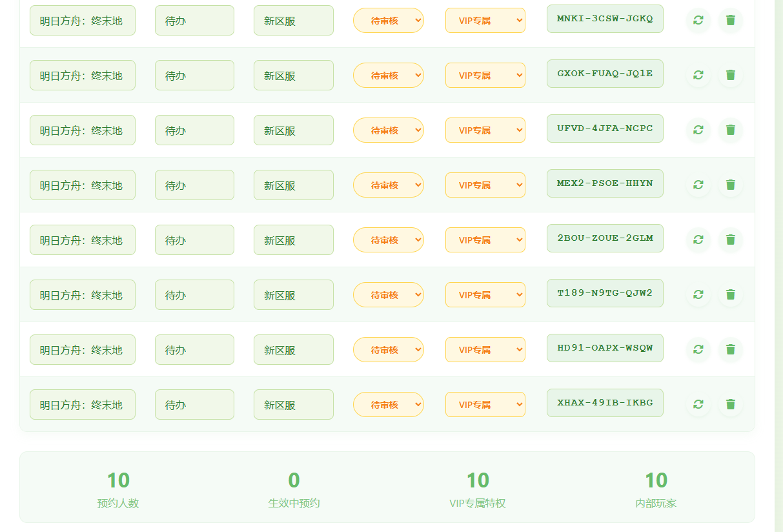
Task: Click the 预约人数 statistic label
Action: 118,504
